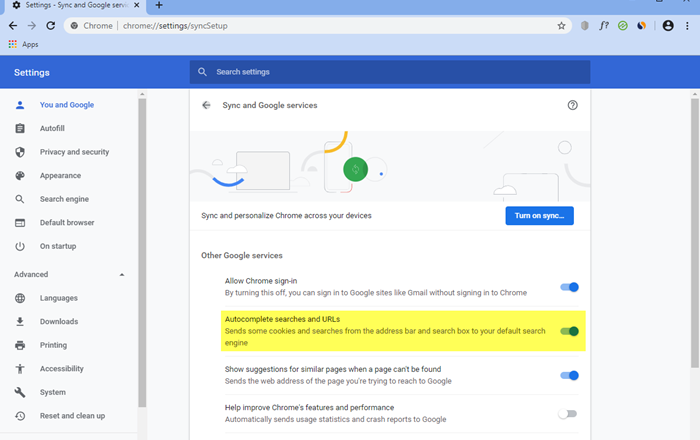Click the browser forward arrow
Screen dimensions: 700x440
tap(32, 26)
